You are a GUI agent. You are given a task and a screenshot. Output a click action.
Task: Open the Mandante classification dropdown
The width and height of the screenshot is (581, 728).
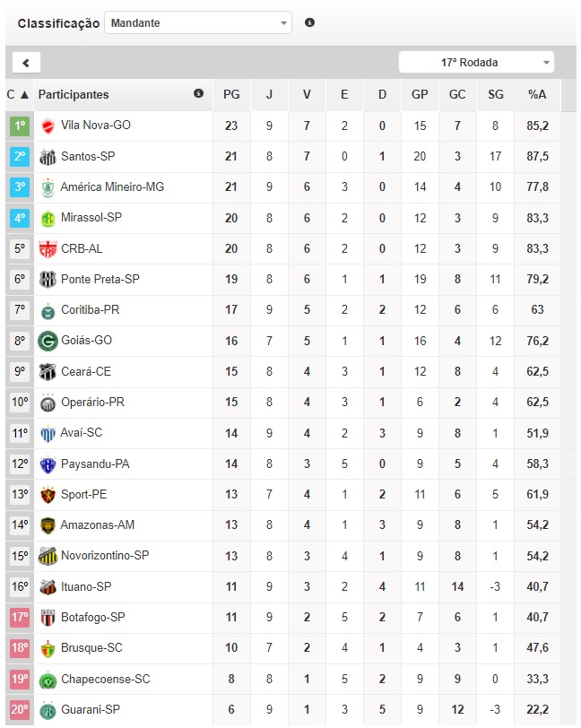[x=198, y=22]
